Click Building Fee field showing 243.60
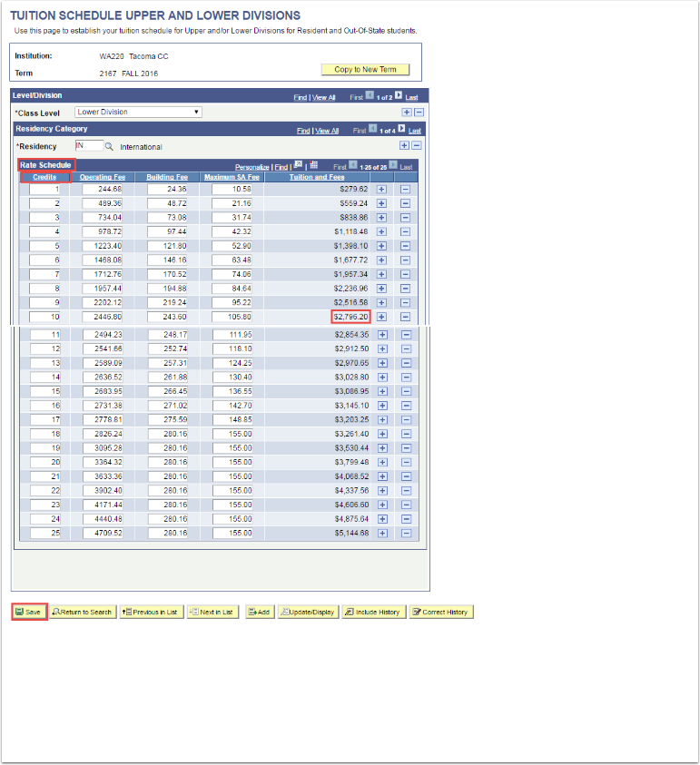Image resolution: width=700 pixels, height=765 pixels. click(167, 317)
